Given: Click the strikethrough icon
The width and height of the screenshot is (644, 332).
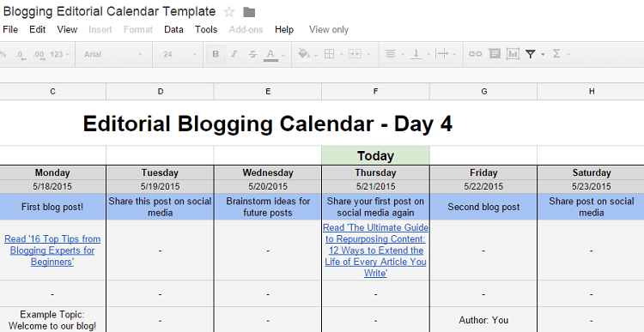Looking at the screenshot, I should pos(253,54).
